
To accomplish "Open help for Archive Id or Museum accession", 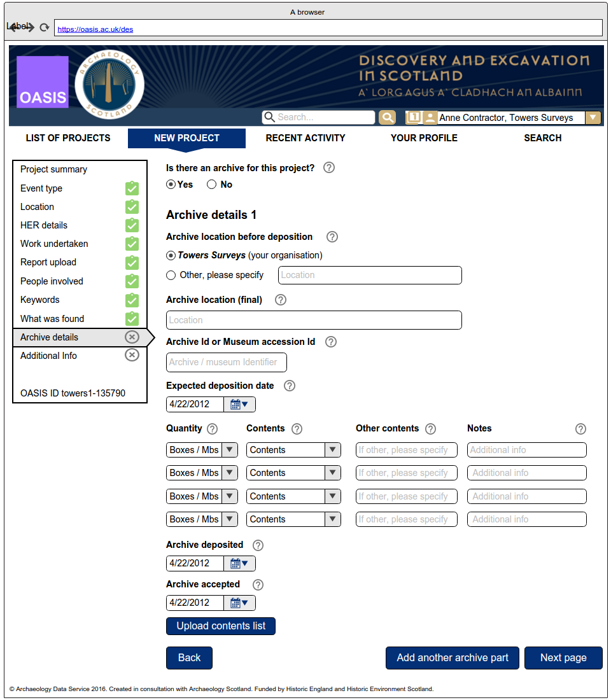I will coord(331,342).
